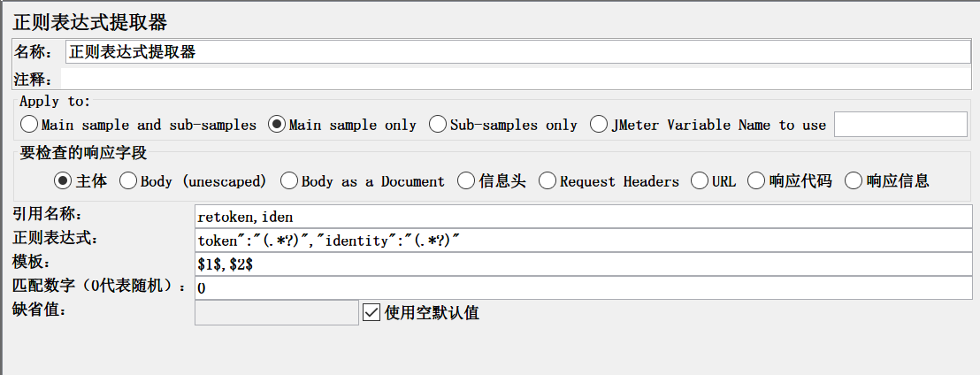Click the 引用名称 field containing retoken,iden

[582, 217]
